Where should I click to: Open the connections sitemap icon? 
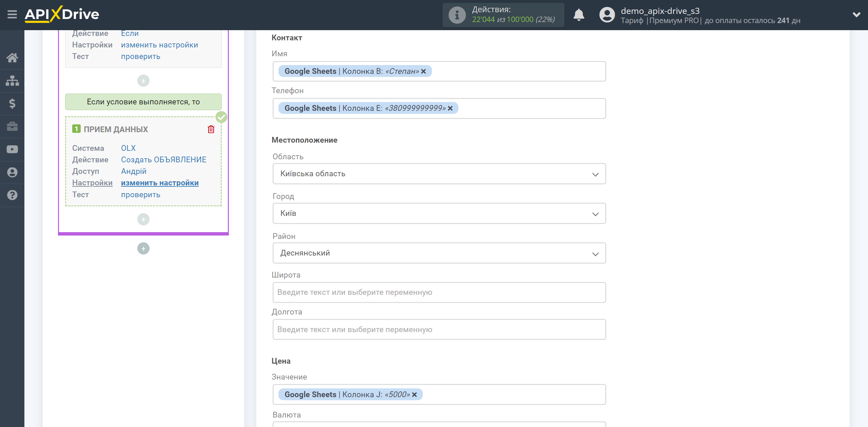[12, 81]
